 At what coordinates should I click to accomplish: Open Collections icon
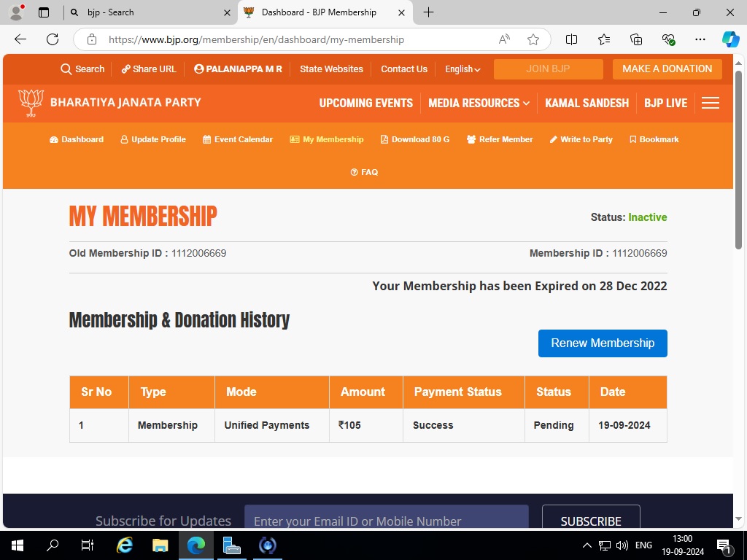tap(636, 39)
